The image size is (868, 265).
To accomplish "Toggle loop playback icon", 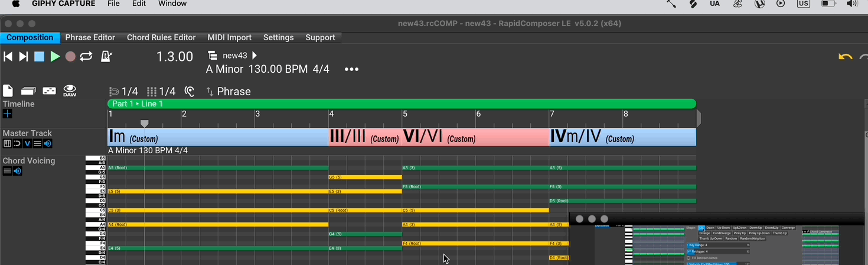I will pyautogui.click(x=86, y=57).
